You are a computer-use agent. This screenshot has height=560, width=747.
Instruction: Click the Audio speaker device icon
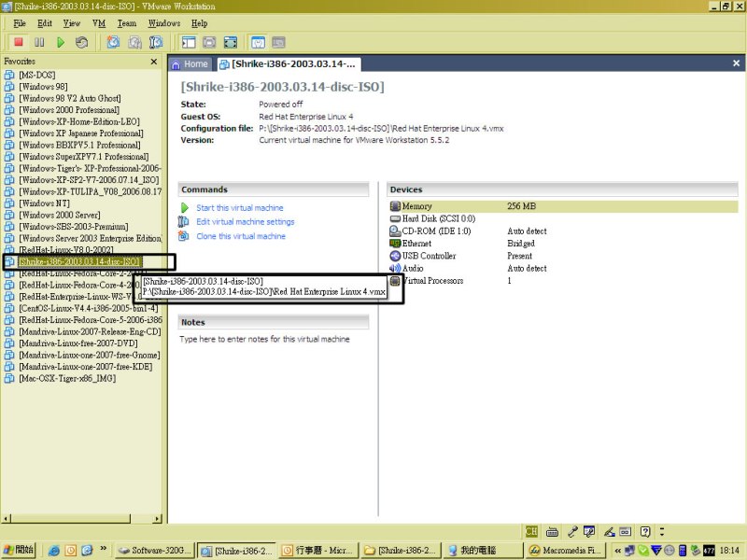point(395,268)
